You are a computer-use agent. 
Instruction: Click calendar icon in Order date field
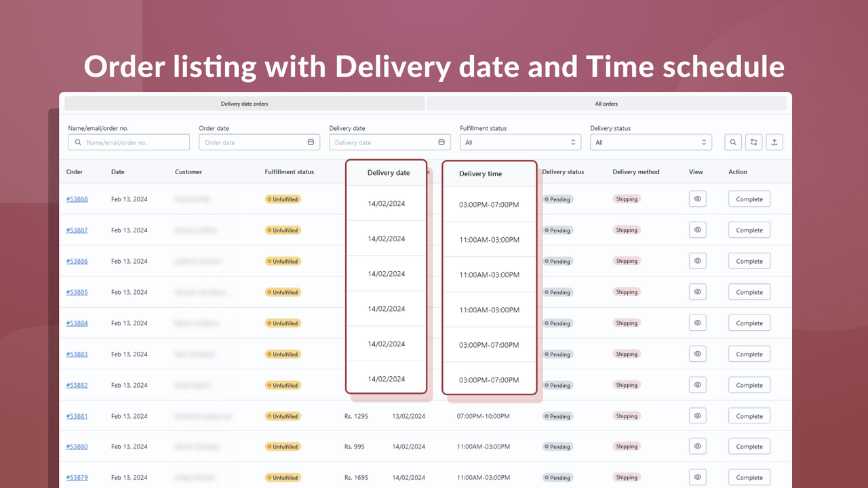click(x=311, y=142)
